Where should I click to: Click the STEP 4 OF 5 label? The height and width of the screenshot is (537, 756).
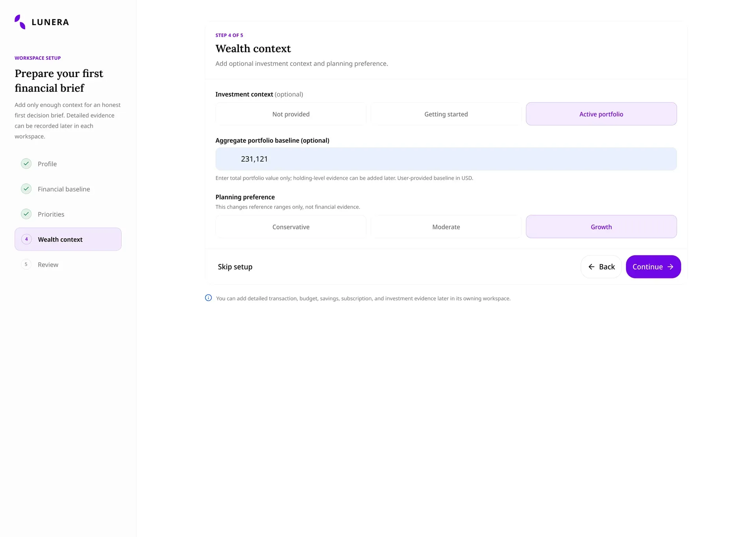click(229, 35)
